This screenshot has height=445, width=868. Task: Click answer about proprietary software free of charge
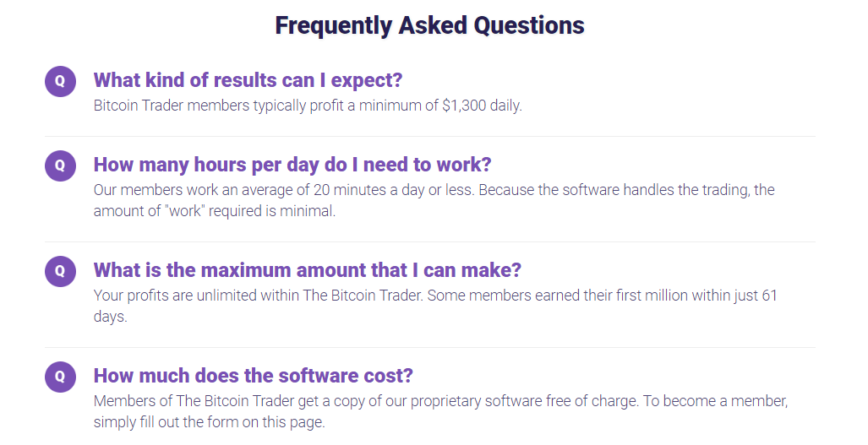coord(440,411)
